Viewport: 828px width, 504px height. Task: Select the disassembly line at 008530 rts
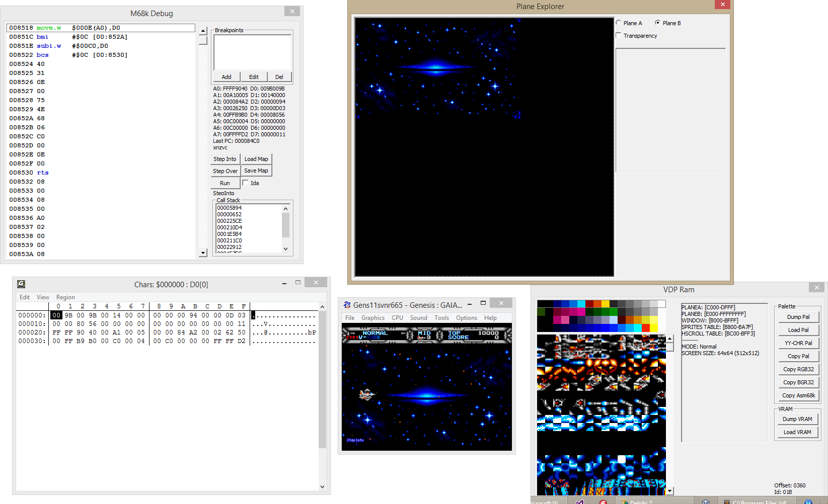(x=101, y=173)
